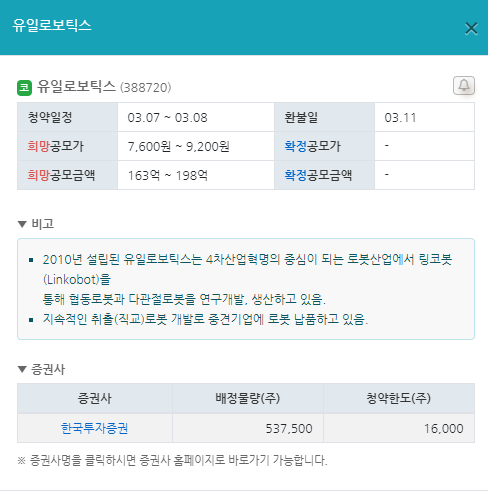The width and height of the screenshot is (488, 494).
Task: Click the 배정물량(주) column header
Action: tap(248, 398)
